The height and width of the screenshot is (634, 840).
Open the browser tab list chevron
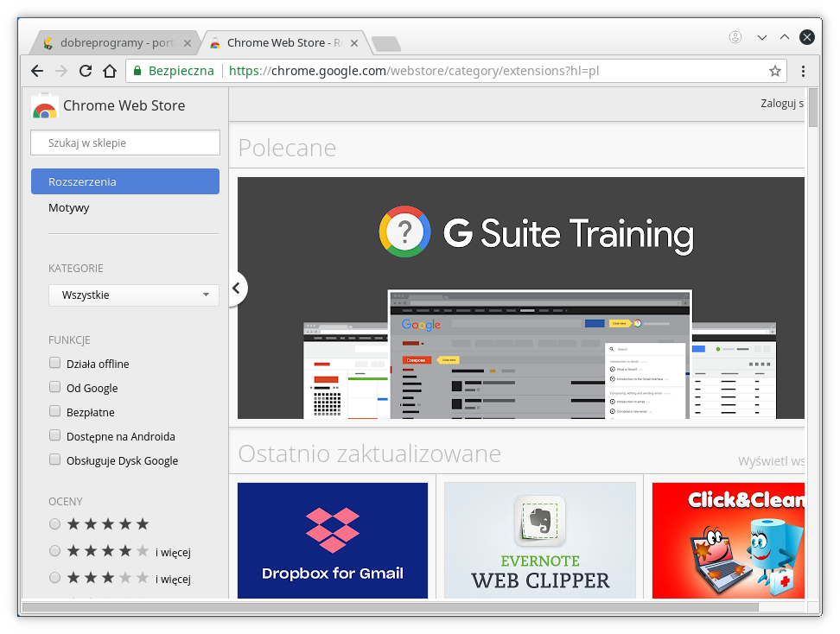point(760,36)
